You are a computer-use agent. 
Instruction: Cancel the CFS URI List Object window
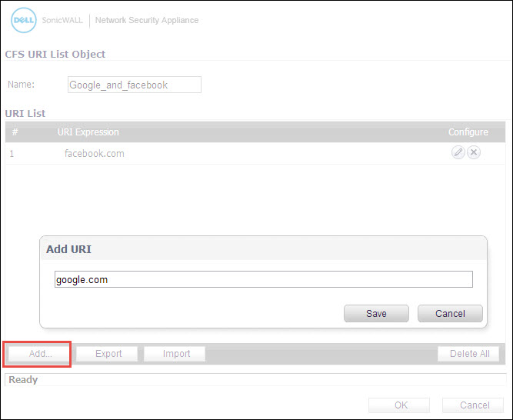(x=474, y=405)
